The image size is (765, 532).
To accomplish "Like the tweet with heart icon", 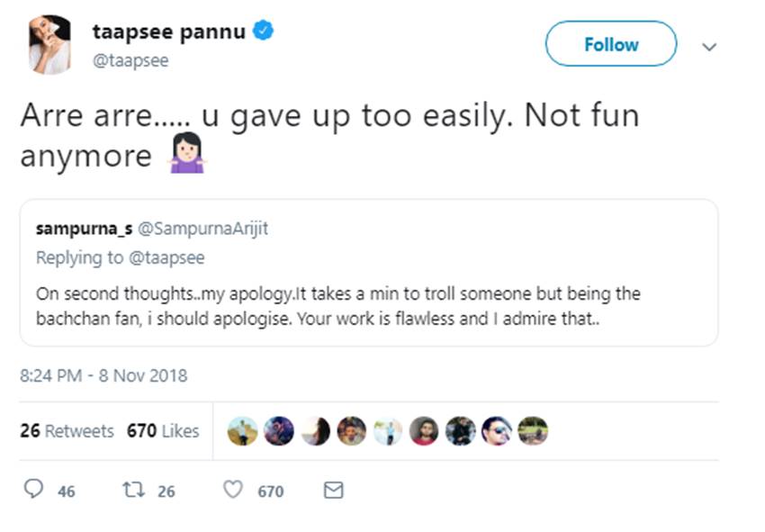I will pyautogui.click(x=232, y=490).
